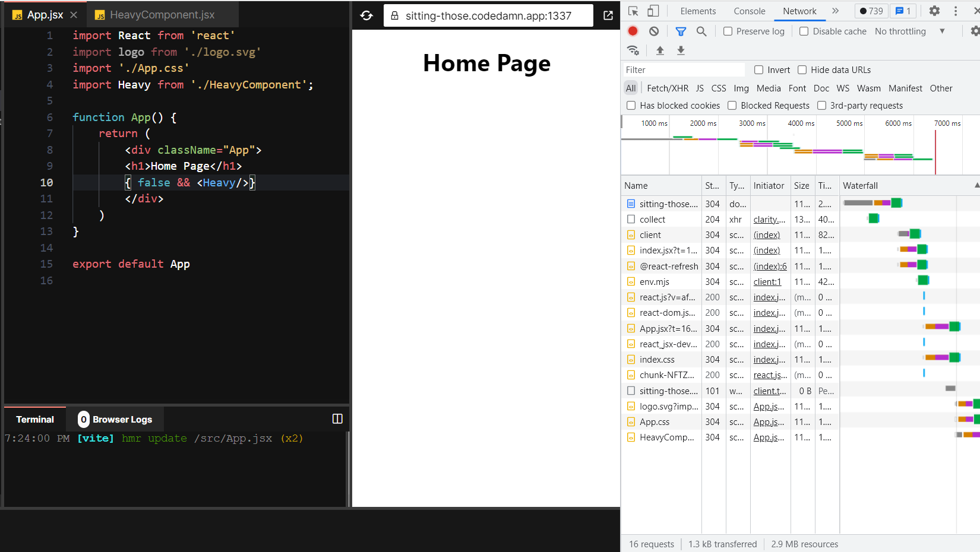Sort by Waterfall column arrow

point(976,185)
